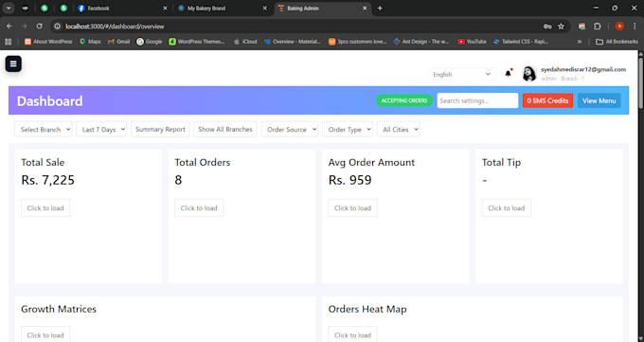644x342 pixels.
Task: Close the My Bakery Brand tab
Action: (x=265, y=9)
